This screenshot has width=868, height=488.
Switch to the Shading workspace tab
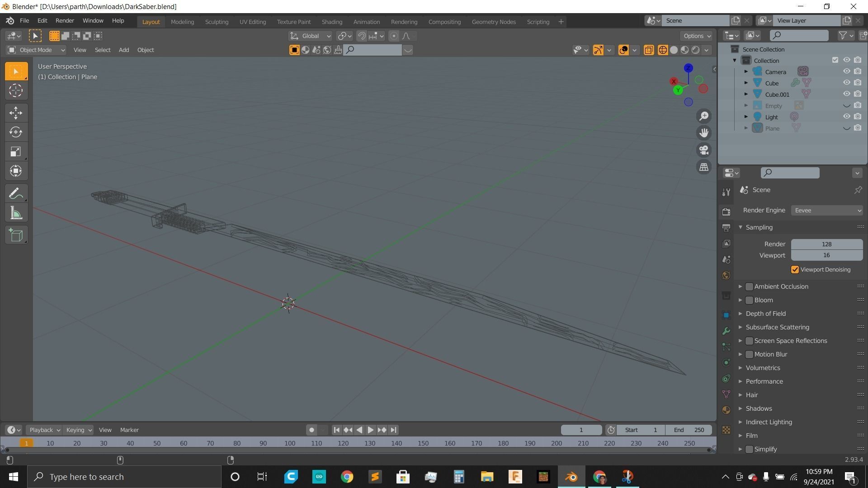[332, 22]
